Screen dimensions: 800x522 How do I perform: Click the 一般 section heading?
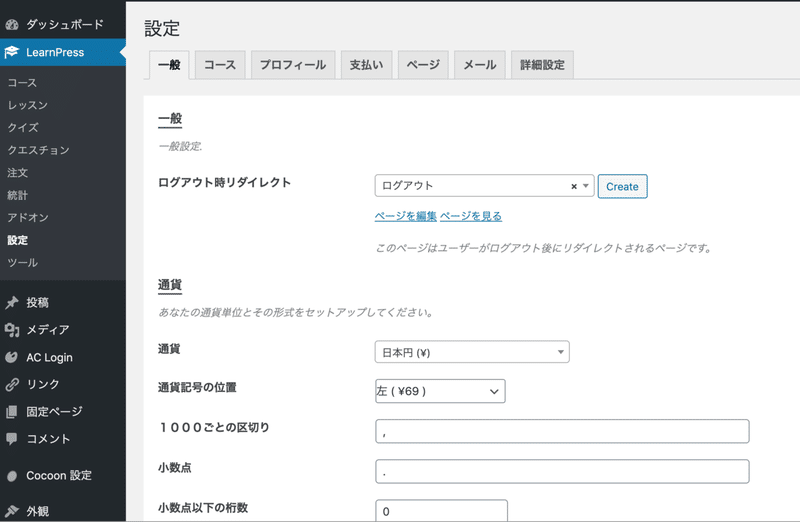point(169,119)
